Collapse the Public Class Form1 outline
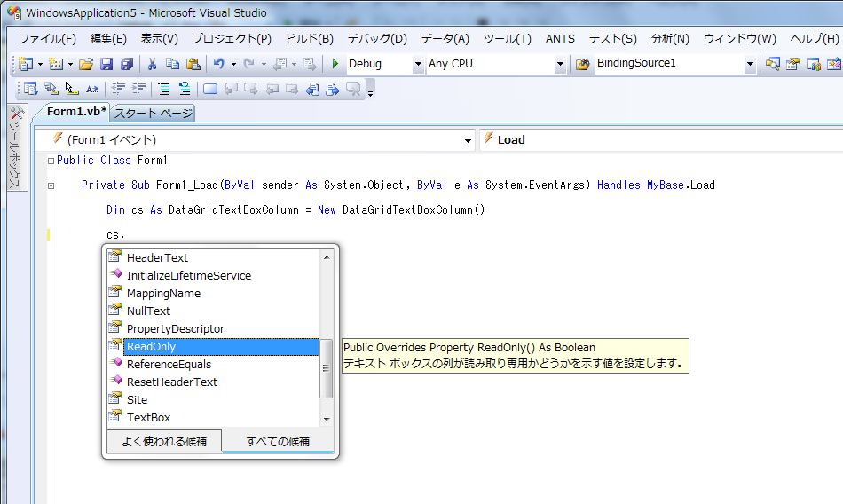 (51, 161)
